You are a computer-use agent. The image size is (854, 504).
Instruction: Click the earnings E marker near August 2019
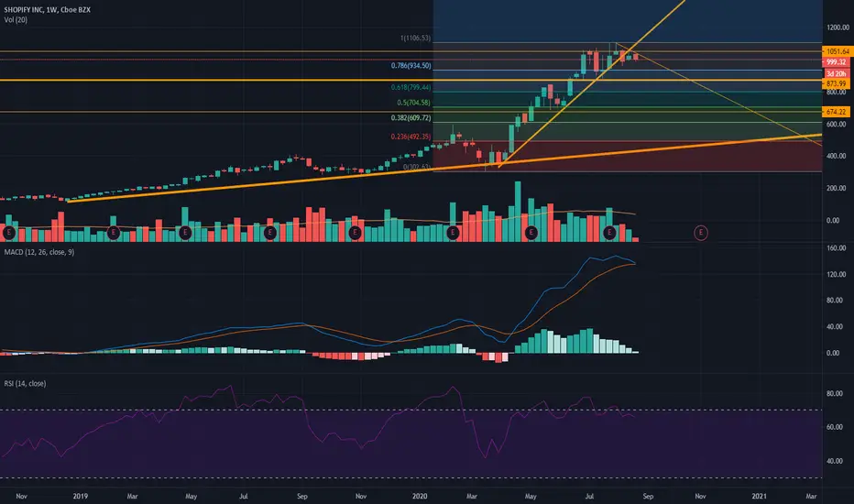269,233
